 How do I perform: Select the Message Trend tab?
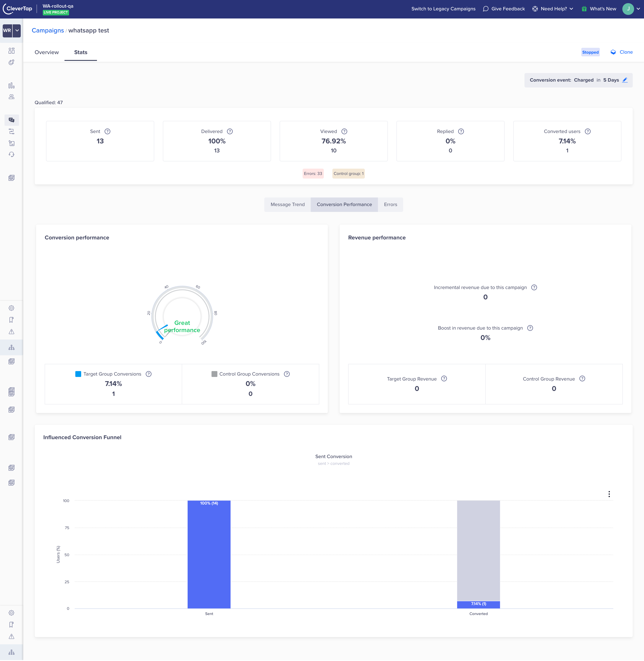[287, 204]
